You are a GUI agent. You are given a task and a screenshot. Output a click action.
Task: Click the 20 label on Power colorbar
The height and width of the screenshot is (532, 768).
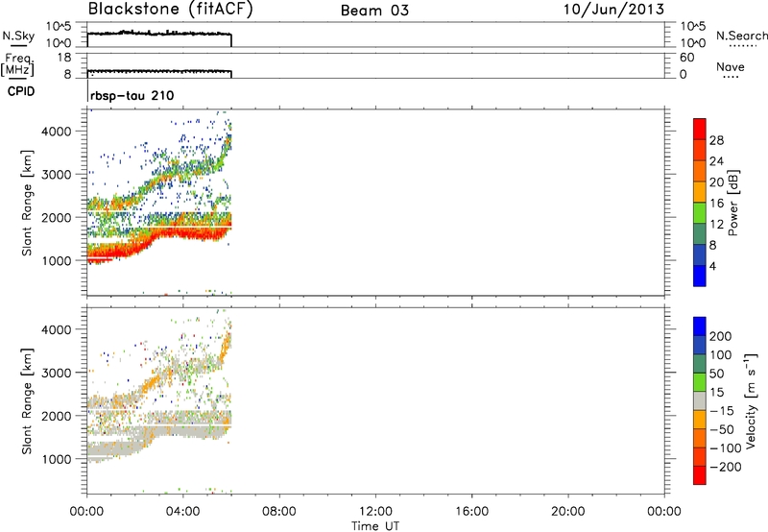pos(716,182)
